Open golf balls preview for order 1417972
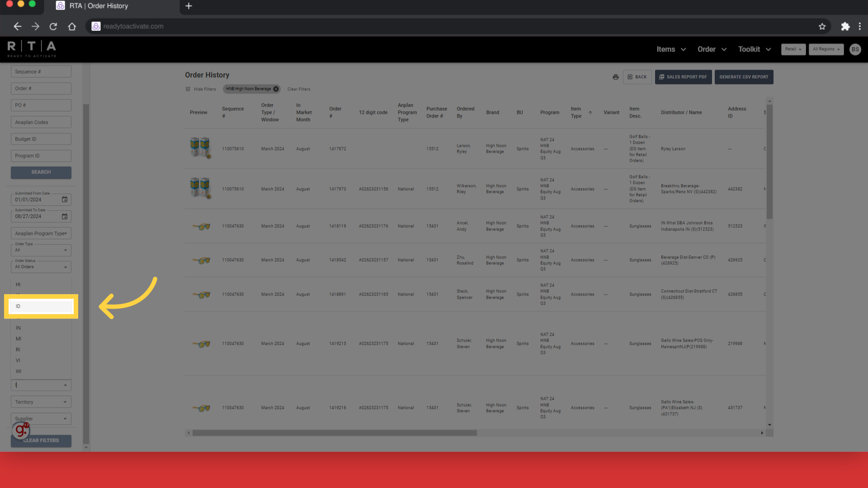This screenshot has width=868, height=488. tap(201, 148)
